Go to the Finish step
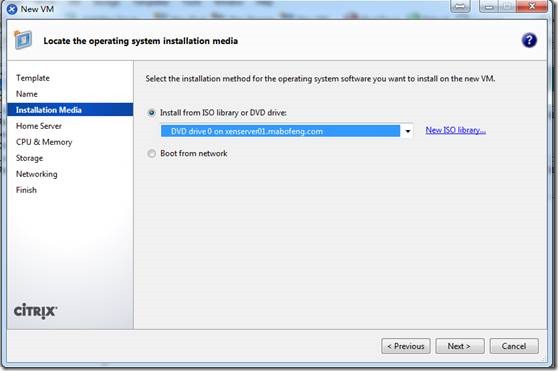558x371 pixels. (26, 190)
